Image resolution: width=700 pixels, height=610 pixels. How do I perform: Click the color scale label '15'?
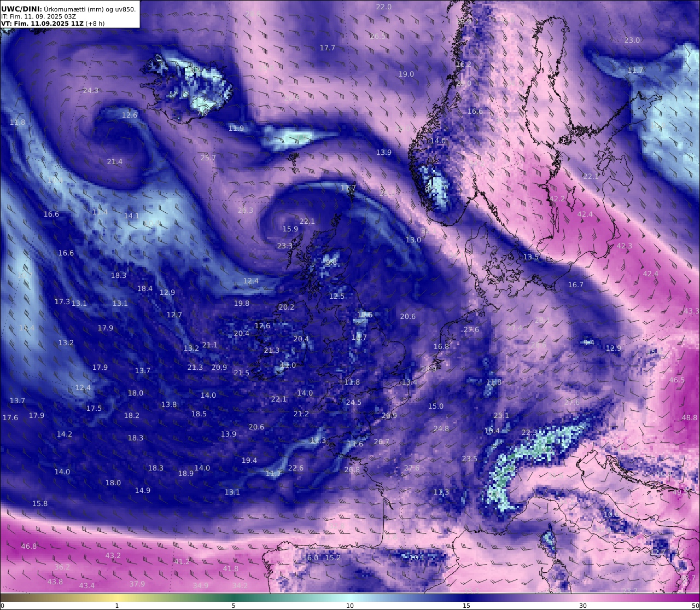click(x=466, y=606)
